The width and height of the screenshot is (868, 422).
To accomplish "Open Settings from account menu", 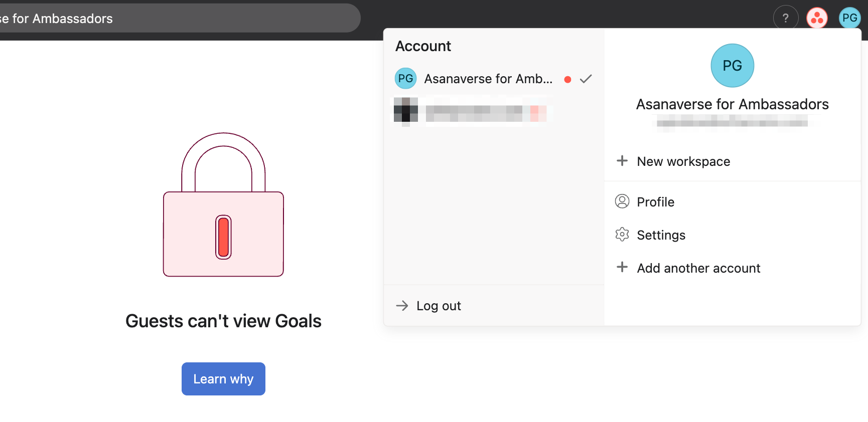I will [x=661, y=235].
